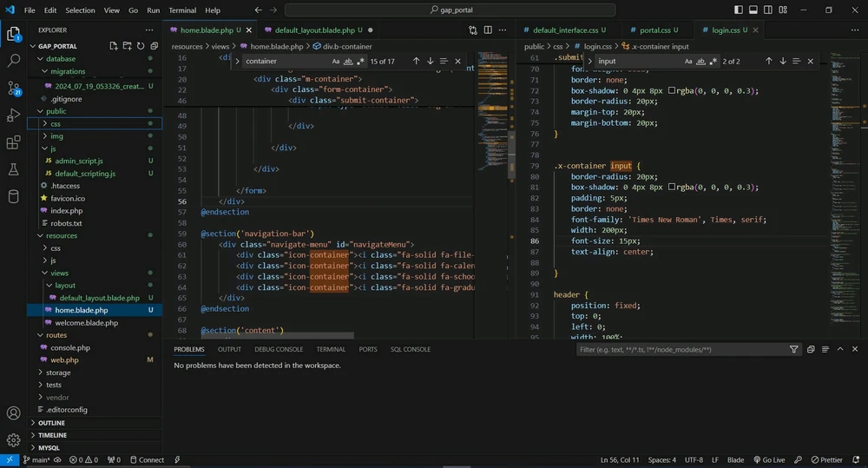Open the Run and Debug view
The height and width of the screenshot is (468, 868).
pos(13,115)
